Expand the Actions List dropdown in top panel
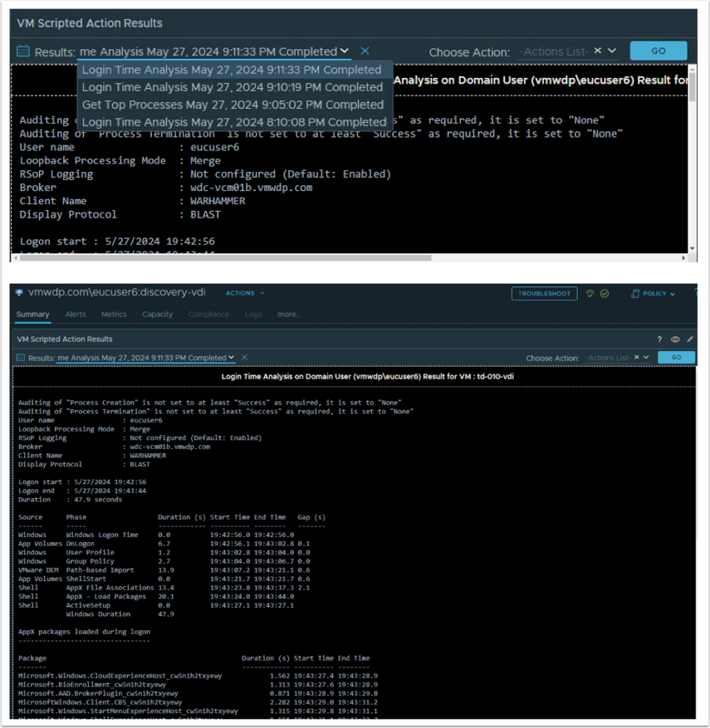The height and width of the screenshot is (728, 710). [613, 51]
